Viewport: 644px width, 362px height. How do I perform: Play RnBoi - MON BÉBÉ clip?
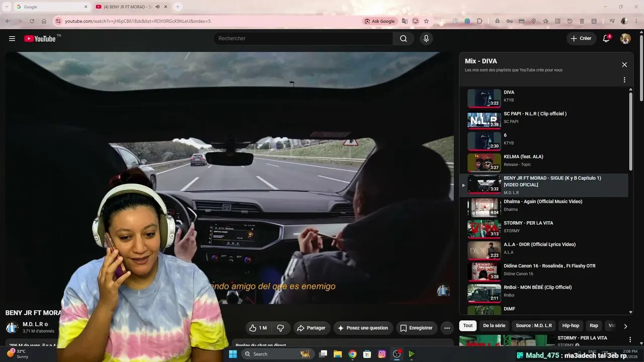544,293
